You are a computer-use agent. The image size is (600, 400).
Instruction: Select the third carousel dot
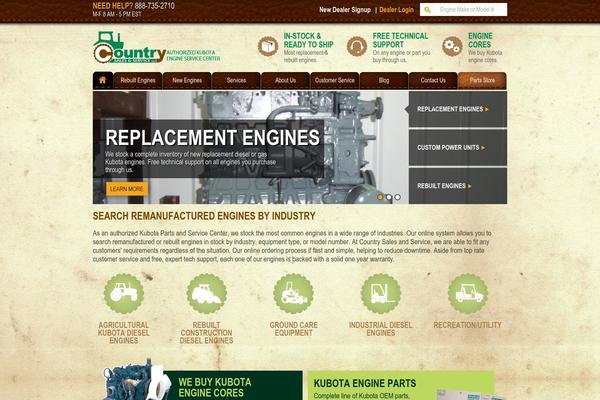(398, 197)
